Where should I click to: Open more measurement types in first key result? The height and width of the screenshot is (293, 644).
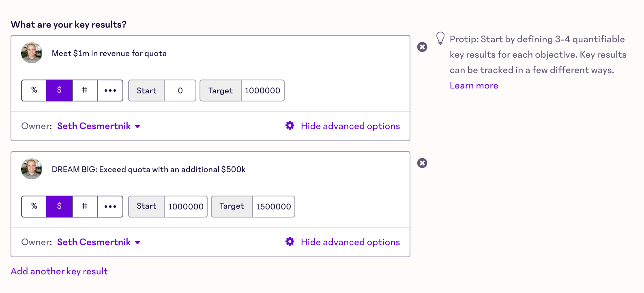[110, 90]
